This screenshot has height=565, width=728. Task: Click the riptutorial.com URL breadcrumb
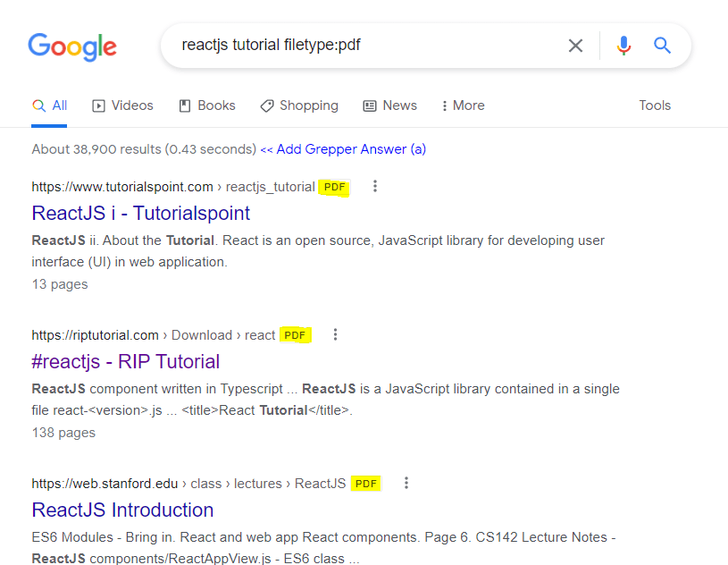tap(154, 335)
